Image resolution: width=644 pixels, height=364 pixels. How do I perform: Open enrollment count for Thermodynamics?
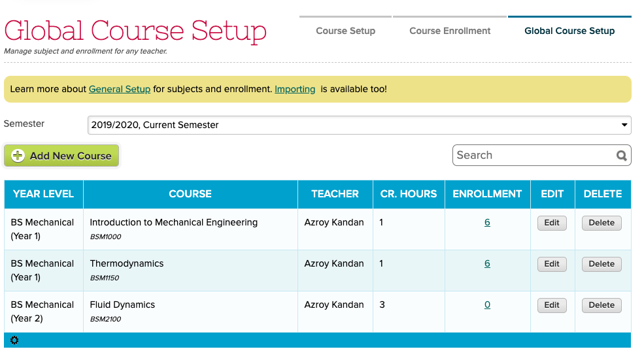(487, 264)
